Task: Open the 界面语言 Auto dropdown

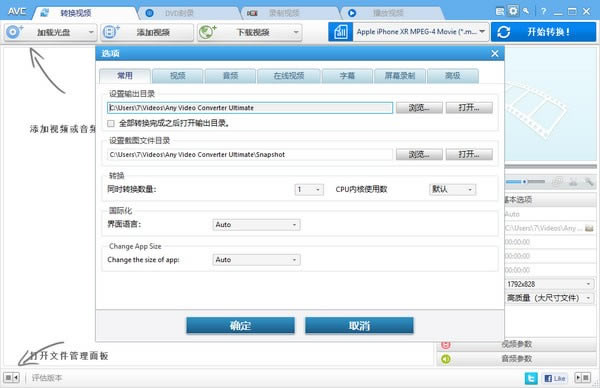Action: coord(256,225)
